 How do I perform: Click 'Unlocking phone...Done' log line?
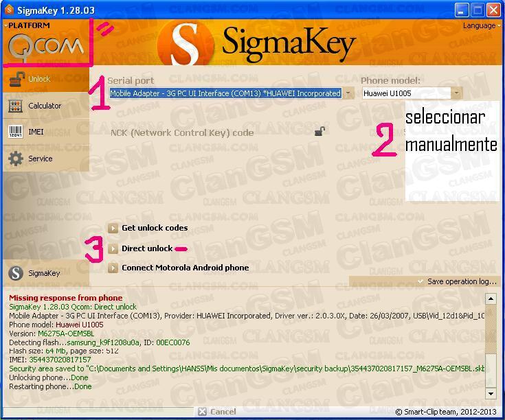pyautogui.click(x=49, y=377)
